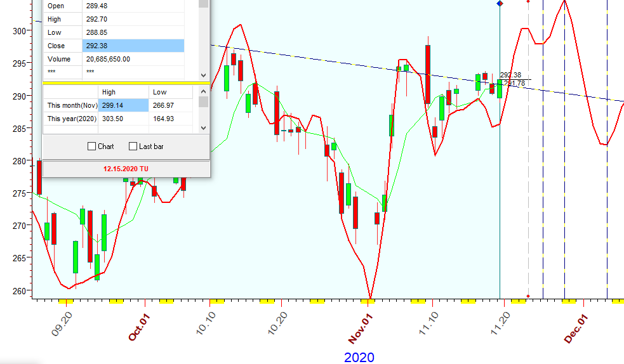Click the Low column header
Image resolution: width=624 pixels, height=364 pixels.
click(x=171, y=92)
